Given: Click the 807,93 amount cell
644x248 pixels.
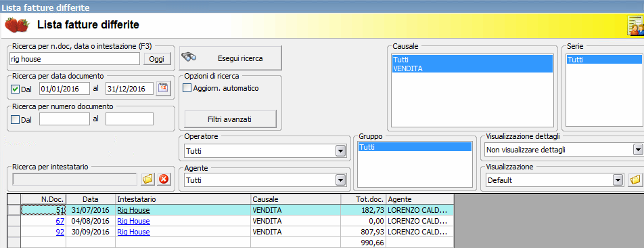Looking at the screenshot, I should pos(363,232).
